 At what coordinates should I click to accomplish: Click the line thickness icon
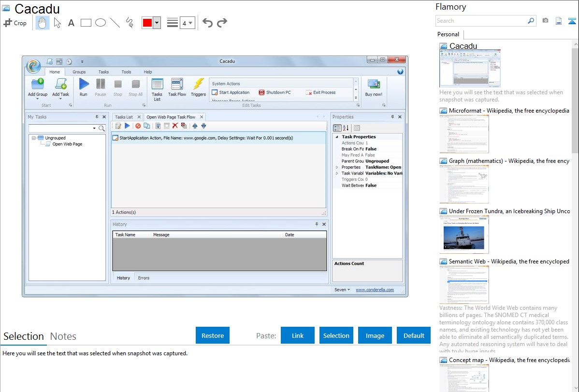(x=173, y=23)
